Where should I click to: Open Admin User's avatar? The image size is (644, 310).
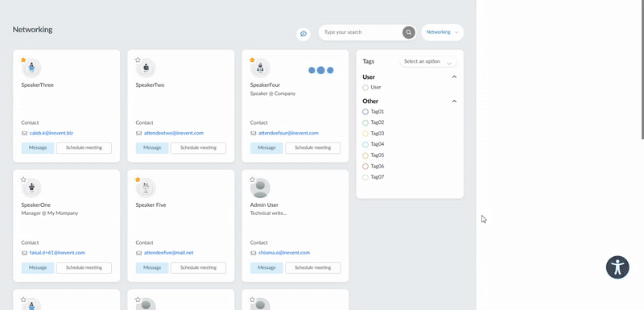coord(260,188)
